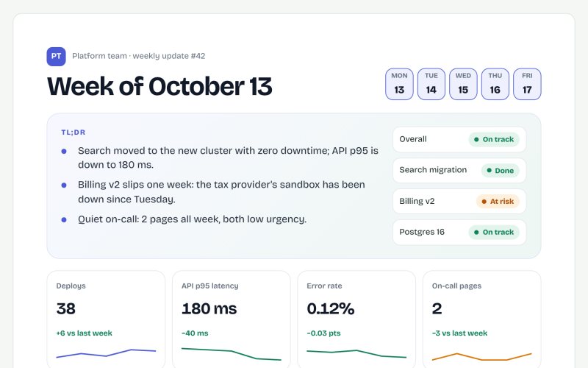Open the On-call pages metric card
This screenshot has height=368, width=588.
click(481, 319)
